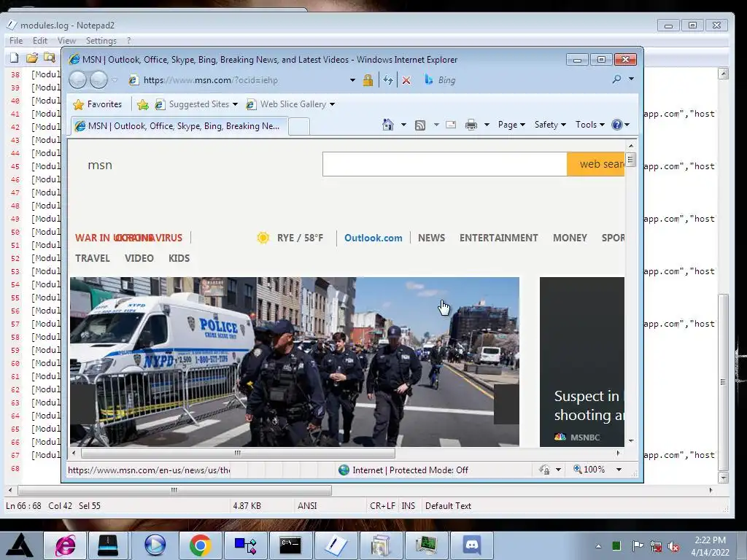Click the Action Center flag tray icon
Viewport: 747px width, 560px height.
coord(638,545)
